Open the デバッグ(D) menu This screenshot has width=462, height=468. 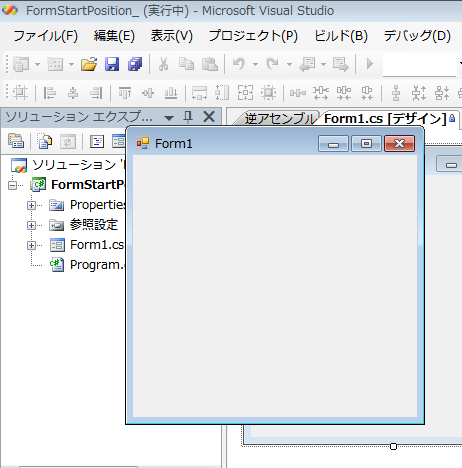pyautogui.click(x=417, y=36)
